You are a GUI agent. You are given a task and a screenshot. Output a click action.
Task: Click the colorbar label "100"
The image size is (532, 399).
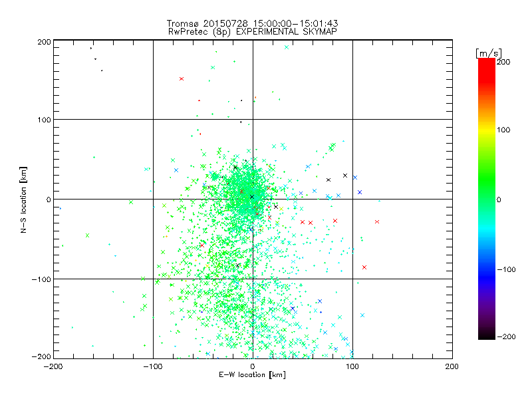503,130
